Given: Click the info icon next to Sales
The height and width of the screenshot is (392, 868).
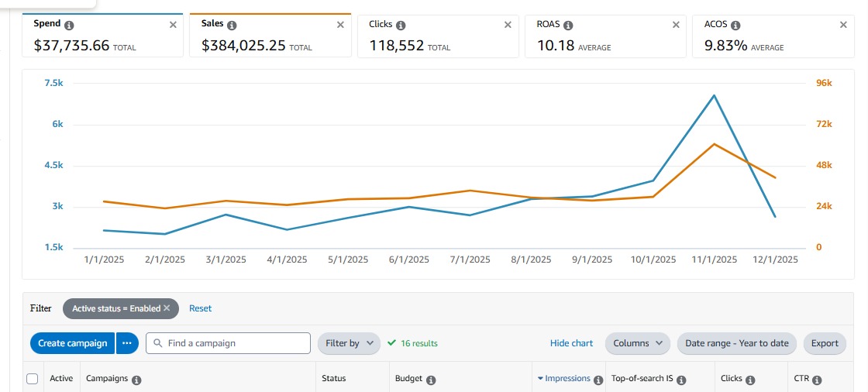Looking at the screenshot, I should pos(231,25).
